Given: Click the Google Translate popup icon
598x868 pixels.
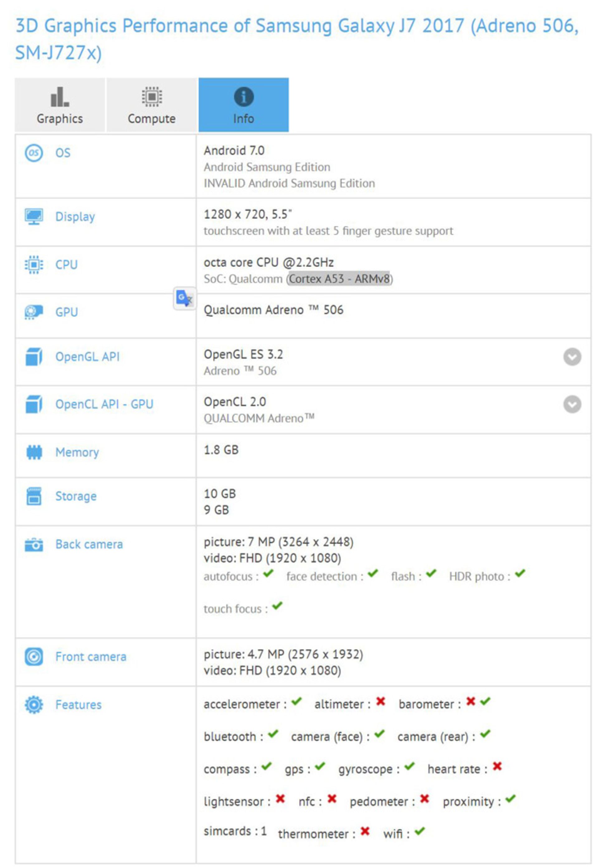Looking at the screenshot, I should tap(184, 297).
